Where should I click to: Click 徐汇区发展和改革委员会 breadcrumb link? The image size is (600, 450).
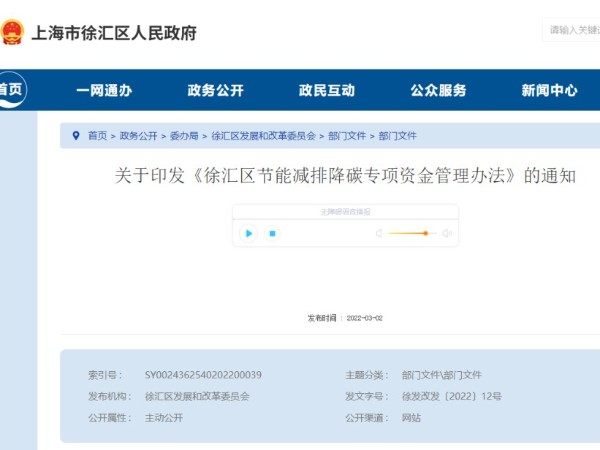pyautogui.click(x=264, y=136)
